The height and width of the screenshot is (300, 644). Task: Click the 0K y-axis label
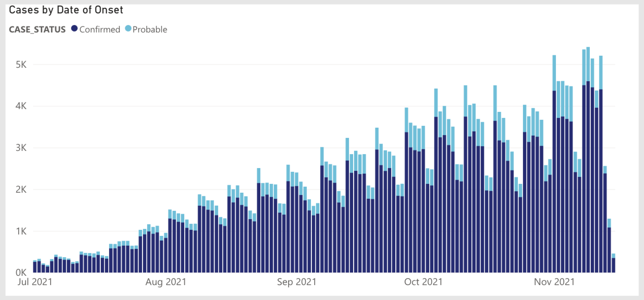22,273
